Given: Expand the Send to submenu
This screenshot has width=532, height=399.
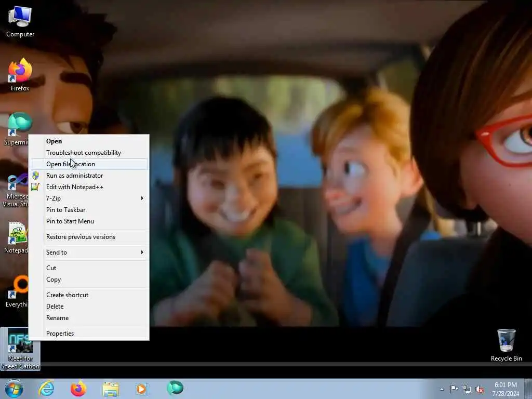Looking at the screenshot, I should pyautogui.click(x=89, y=252).
